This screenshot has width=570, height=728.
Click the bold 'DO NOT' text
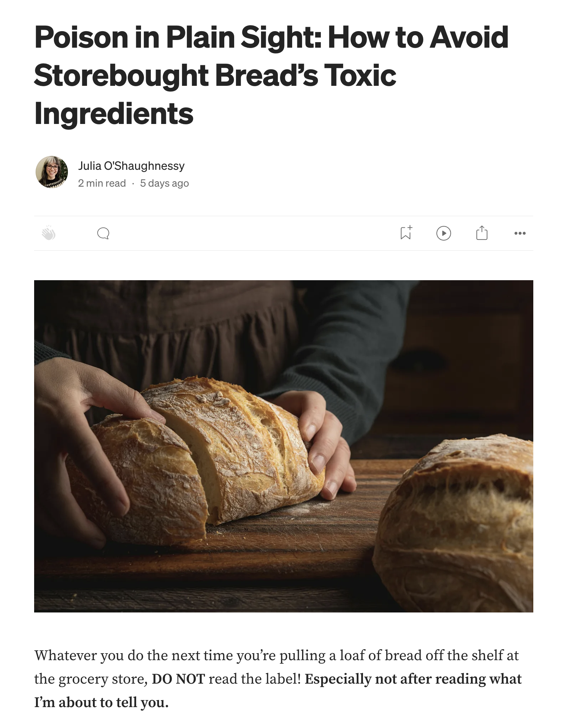pyautogui.click(x=178, y=679)
